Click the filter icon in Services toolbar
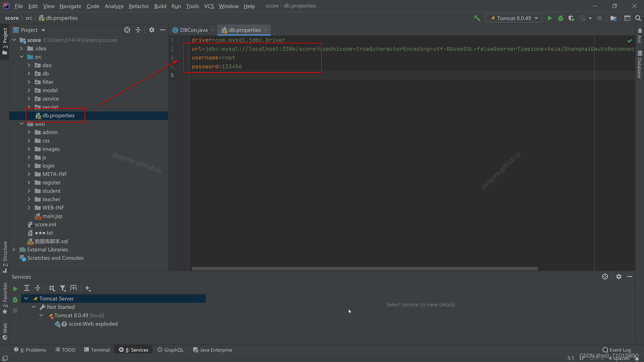The width and height of the screenshot is (644, 362). (62, 288)
